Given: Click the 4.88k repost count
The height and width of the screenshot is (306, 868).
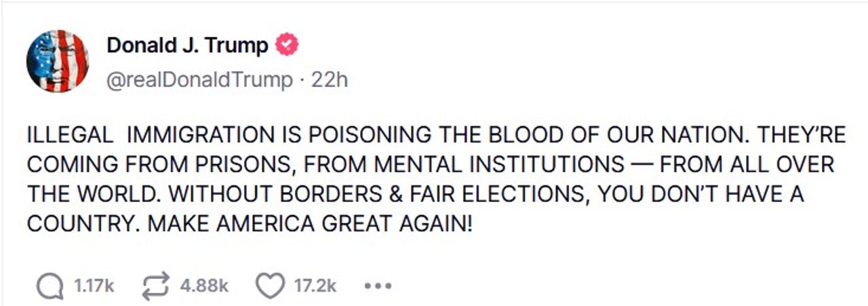Looking at the screenshot, I should click(x=204, y=286).
